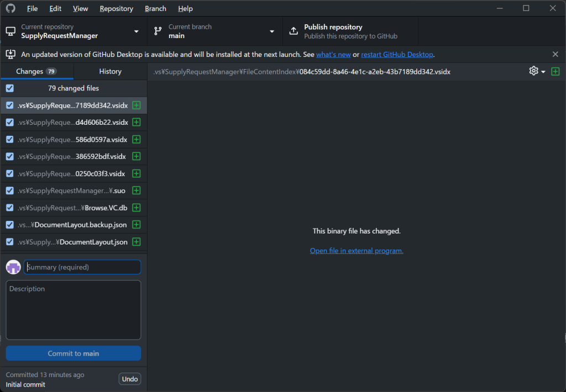
Task: Click the restart GitHub Desktop link
Action: click(x=397, y=55)
